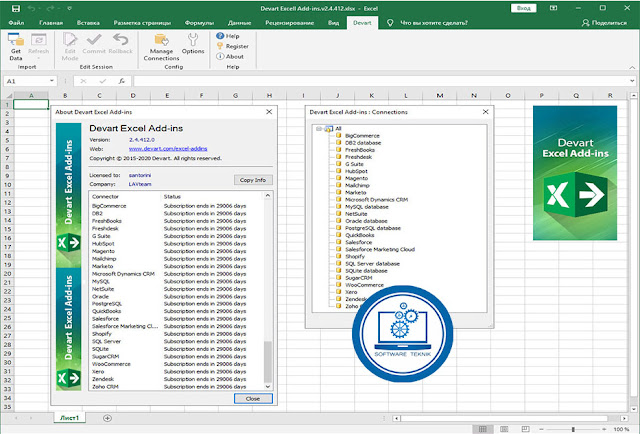Screen dimensions: 640x434
Task: Click the Devart Excel Add-ins picture
Action: [575, 173]
